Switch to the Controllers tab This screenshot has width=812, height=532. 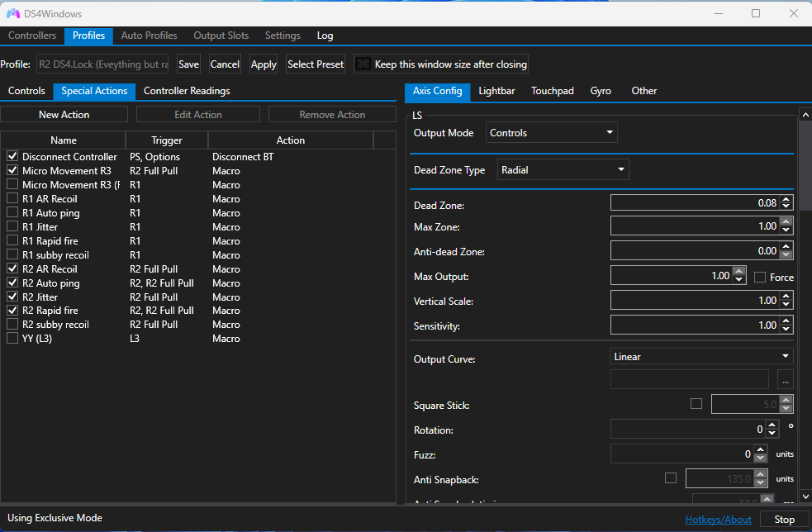coord(32,36)
